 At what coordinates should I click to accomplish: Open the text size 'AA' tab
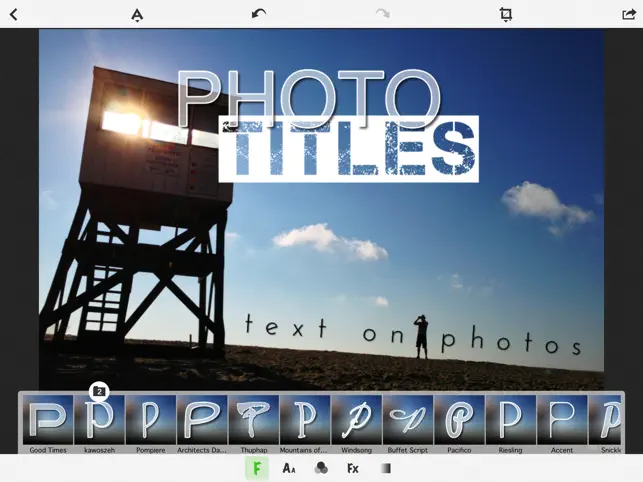(289, 468)
